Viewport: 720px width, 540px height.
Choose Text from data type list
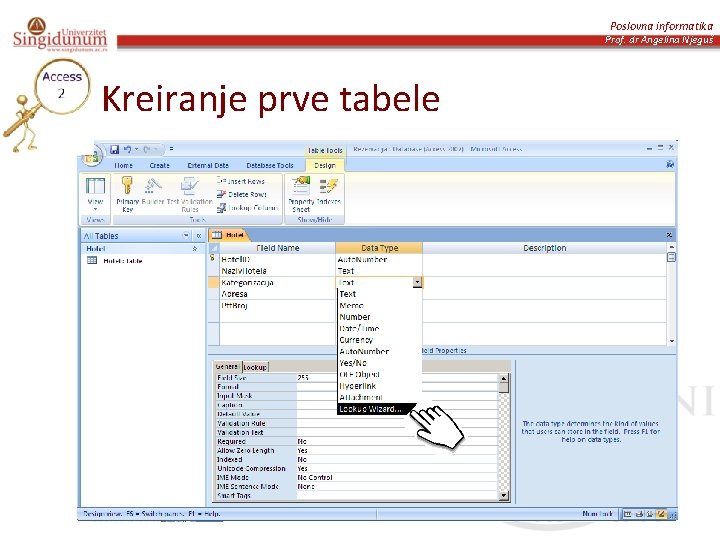coord(379,294)
